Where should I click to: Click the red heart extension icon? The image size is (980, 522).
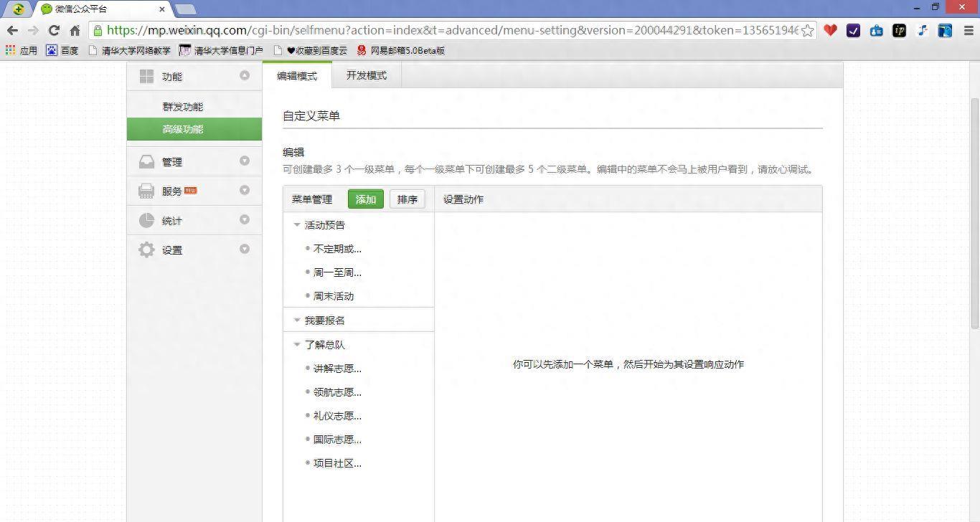830,30
